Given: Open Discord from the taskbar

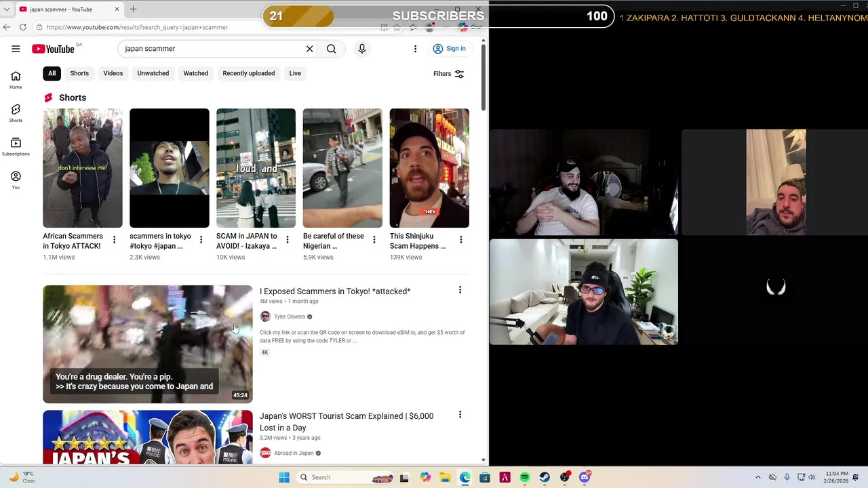Looking at the screenshot, I should (585, 477).
